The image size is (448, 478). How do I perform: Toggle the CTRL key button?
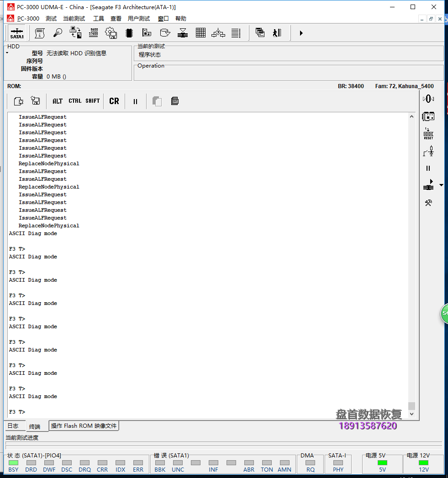tap(75, 101)
